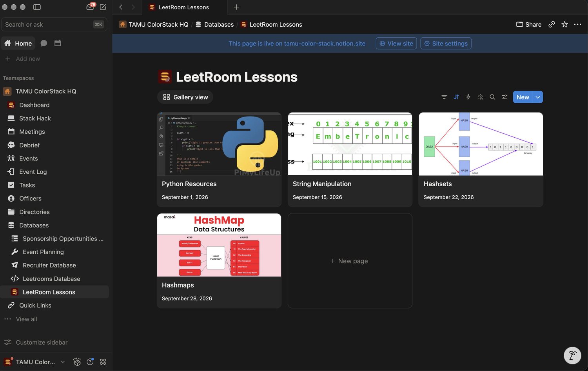
Task: Expand View all in sidebar
Action: click(26, 319)
